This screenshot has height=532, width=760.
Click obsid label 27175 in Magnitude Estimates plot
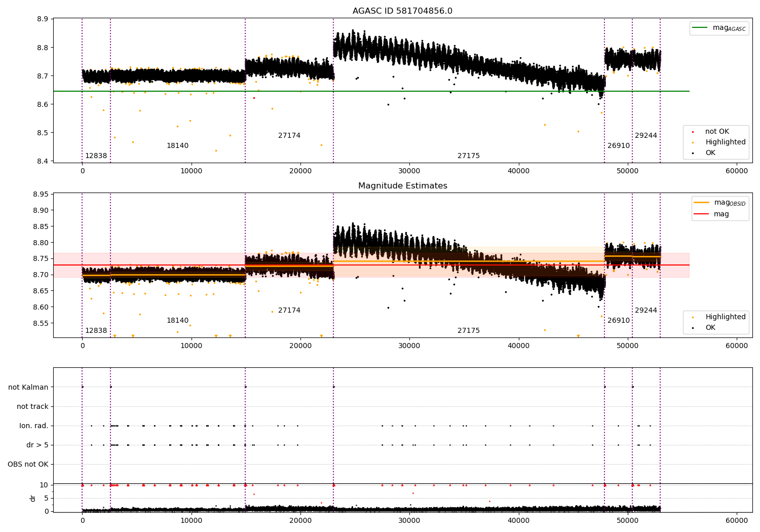469,331
